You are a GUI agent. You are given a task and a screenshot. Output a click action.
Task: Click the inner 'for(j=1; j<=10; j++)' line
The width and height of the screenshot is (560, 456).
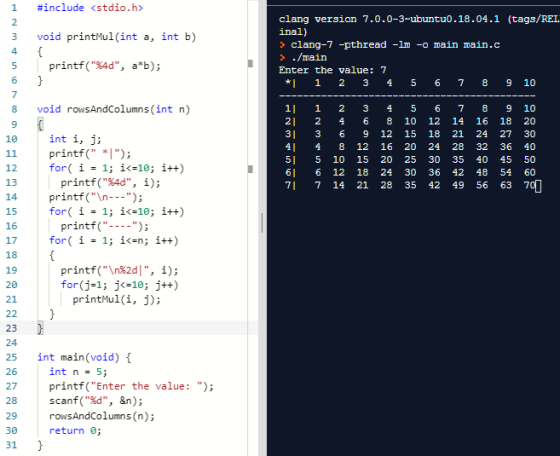[x=119, y=285]
